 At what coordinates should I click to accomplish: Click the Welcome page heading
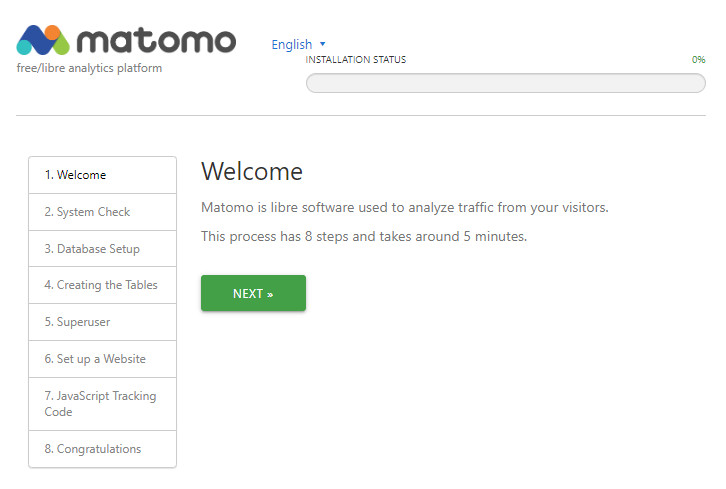tap(252, 171)
